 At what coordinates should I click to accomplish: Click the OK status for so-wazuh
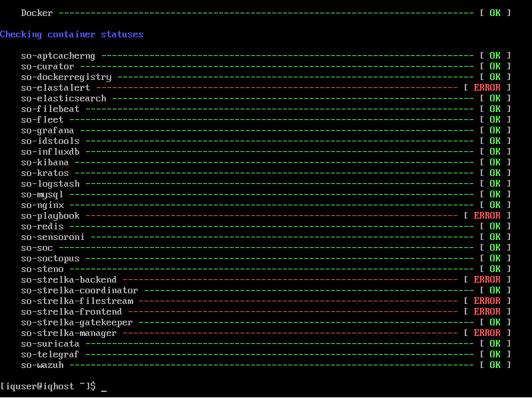click(x=495, y=365)
